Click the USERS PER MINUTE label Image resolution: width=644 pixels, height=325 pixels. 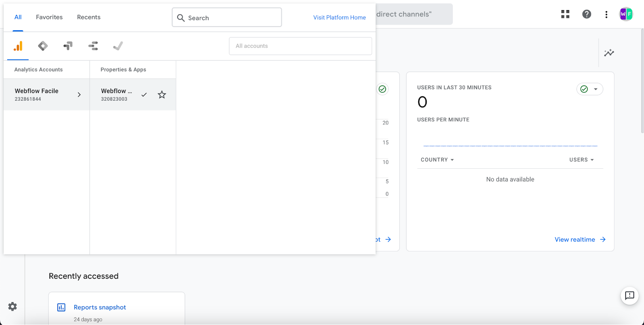click(x=443, y=120)
